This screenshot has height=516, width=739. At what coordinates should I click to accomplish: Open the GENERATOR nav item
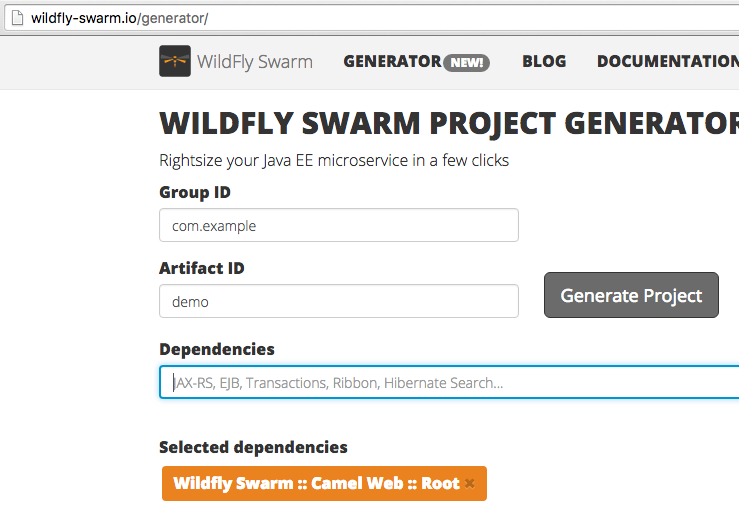coord(392,61)
